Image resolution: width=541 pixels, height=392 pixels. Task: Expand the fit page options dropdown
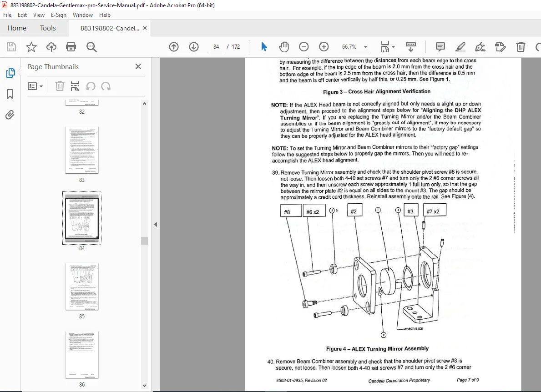click(388, 47)
